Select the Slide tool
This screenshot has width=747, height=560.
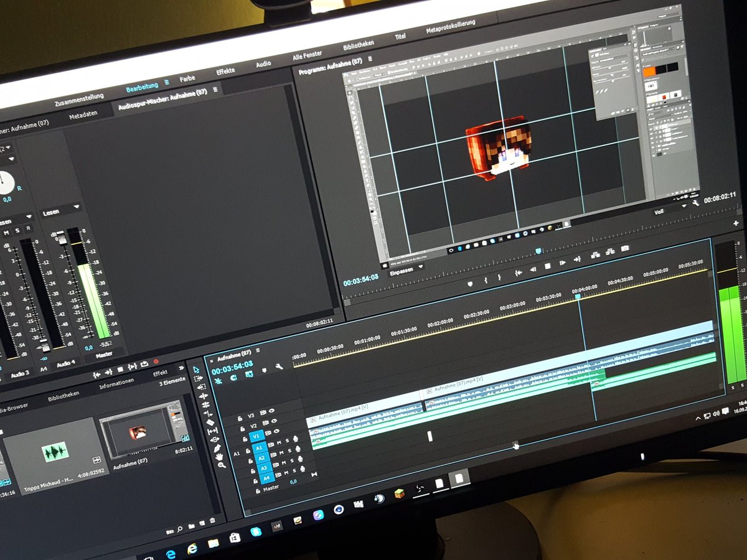[x=215, y=439]
